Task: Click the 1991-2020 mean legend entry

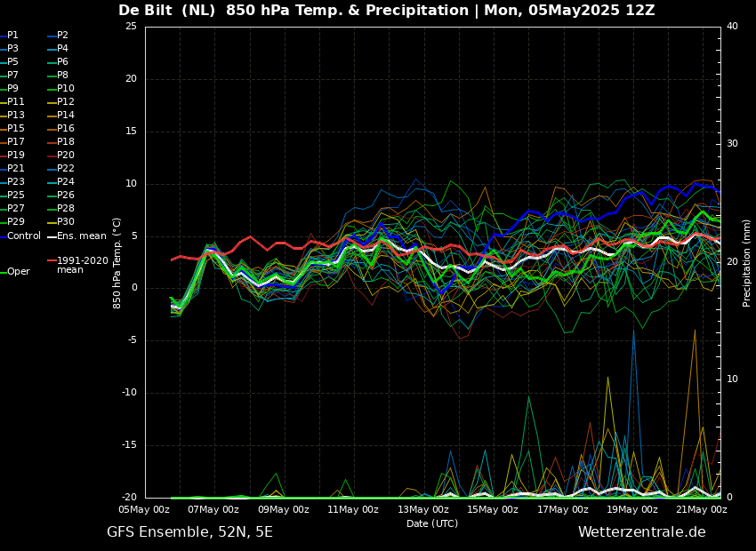Action: [82, 266]
